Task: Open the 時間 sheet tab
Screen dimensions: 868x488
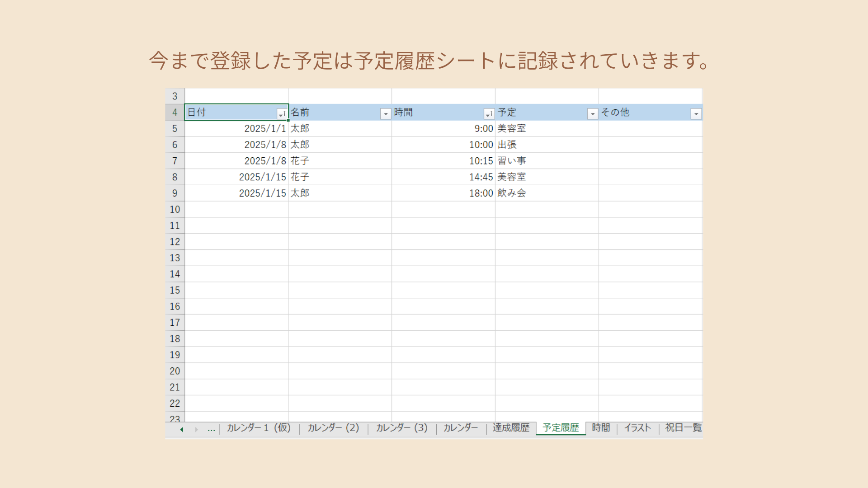Action: [601, 428]
